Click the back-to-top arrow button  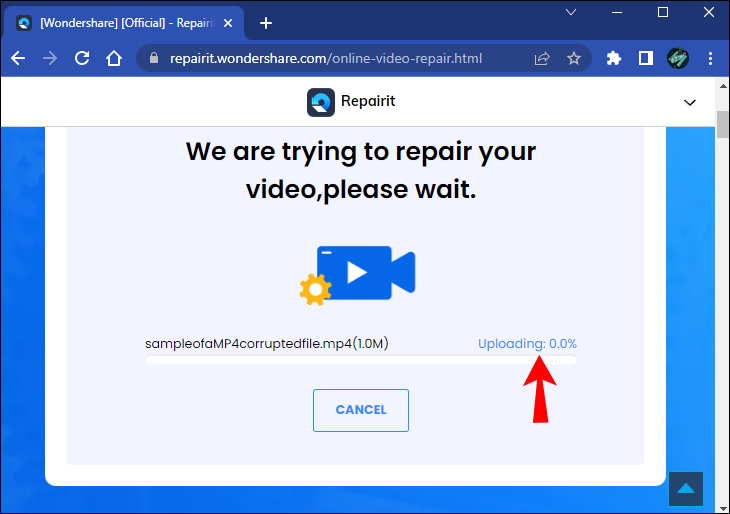click(686, 489)
